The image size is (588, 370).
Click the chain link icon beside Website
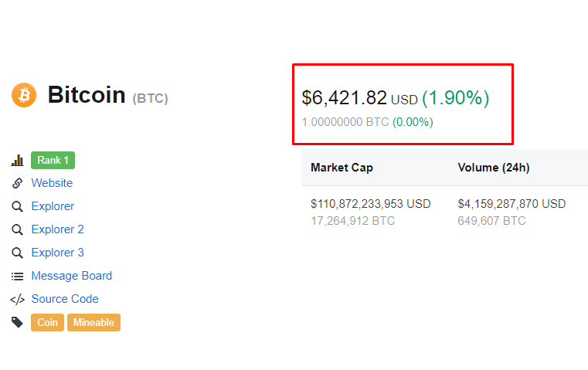[x=17, y=183]
